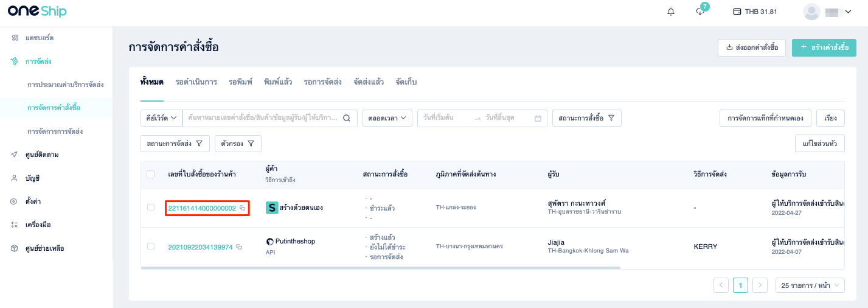
Task: Click the tools icon in sidebar
Action: point(15,225)
